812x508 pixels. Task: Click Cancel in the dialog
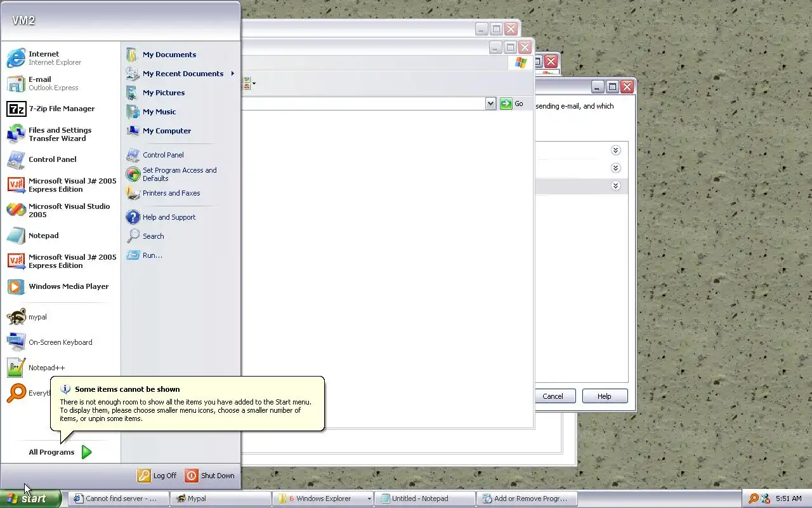pos(553,396)
